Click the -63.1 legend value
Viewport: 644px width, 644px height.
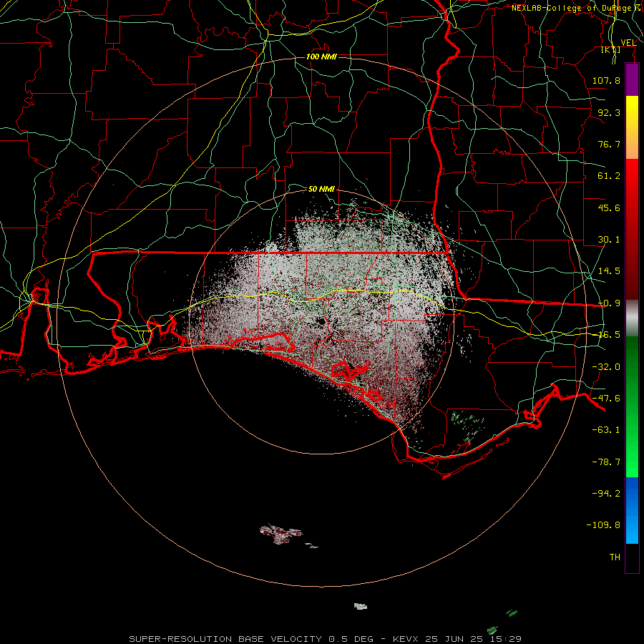[x=606, y=430]
